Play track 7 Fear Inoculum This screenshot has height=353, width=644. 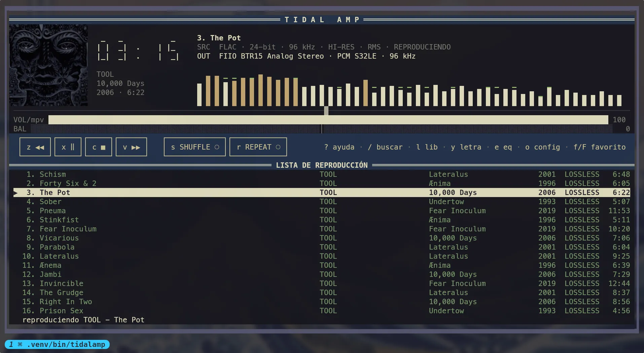point(322,229)
